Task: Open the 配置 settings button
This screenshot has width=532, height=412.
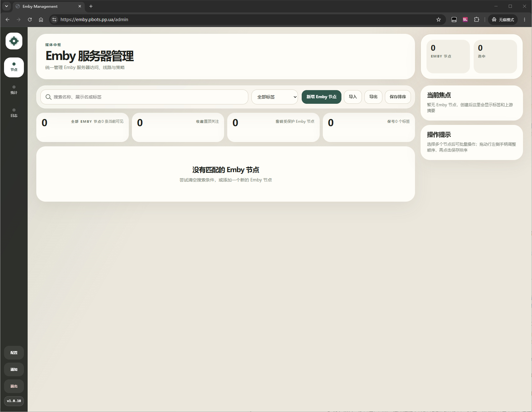Action: pyautogui.click(x=14, y=353)
